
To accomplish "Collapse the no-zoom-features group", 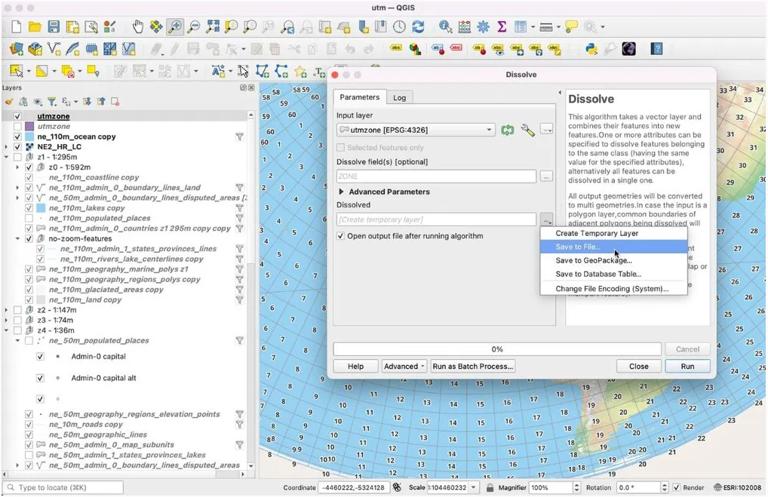I will (18, 238).
